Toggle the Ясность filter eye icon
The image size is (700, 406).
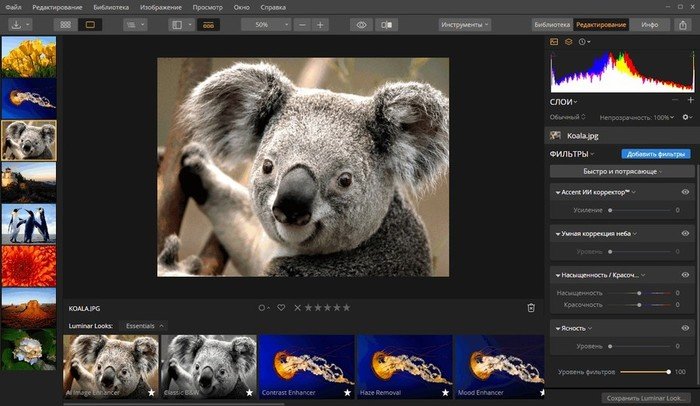(x=686, y=327)
